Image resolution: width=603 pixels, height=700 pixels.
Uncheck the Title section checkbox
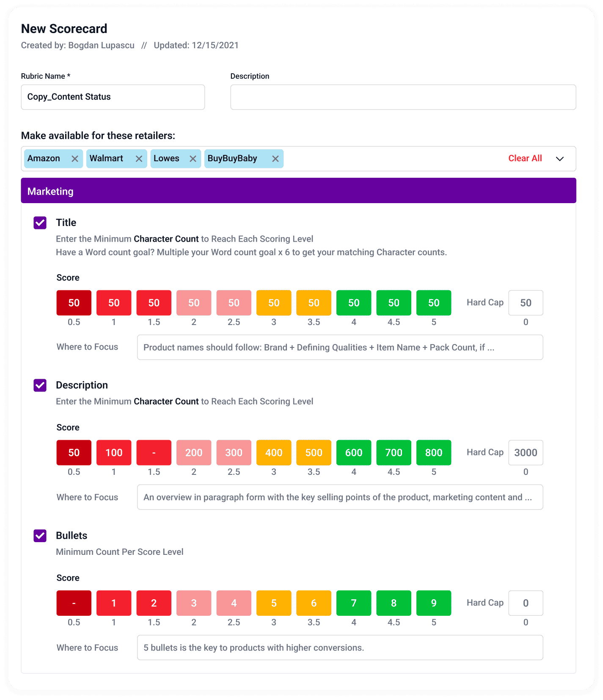tap(40, 223)
